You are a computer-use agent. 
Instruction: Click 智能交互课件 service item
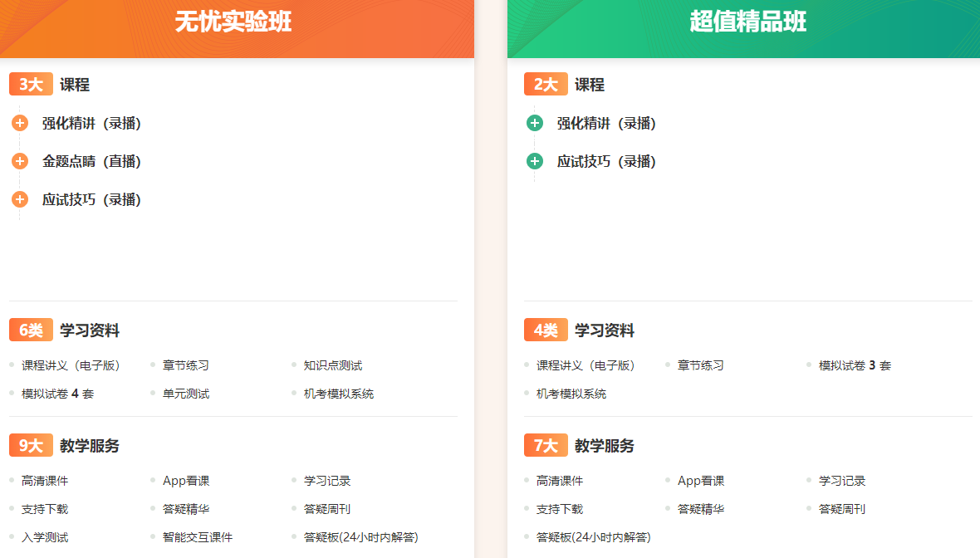[197, 537]
